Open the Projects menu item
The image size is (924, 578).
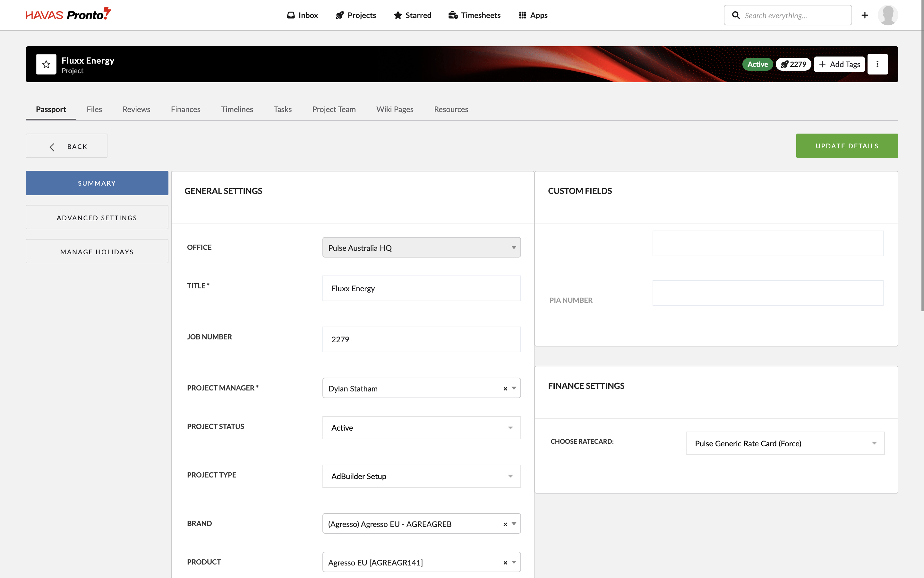[x=356, y=15]
